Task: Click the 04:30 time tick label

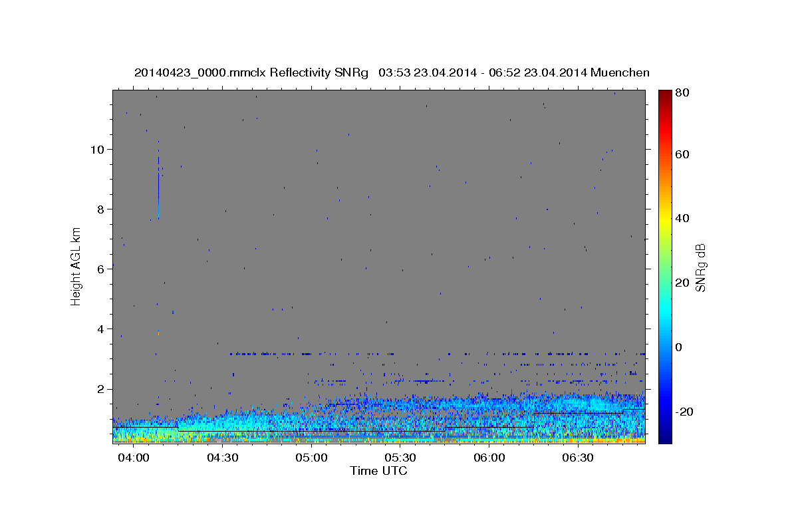Action: pyautogui.click(x=222, y=459)
